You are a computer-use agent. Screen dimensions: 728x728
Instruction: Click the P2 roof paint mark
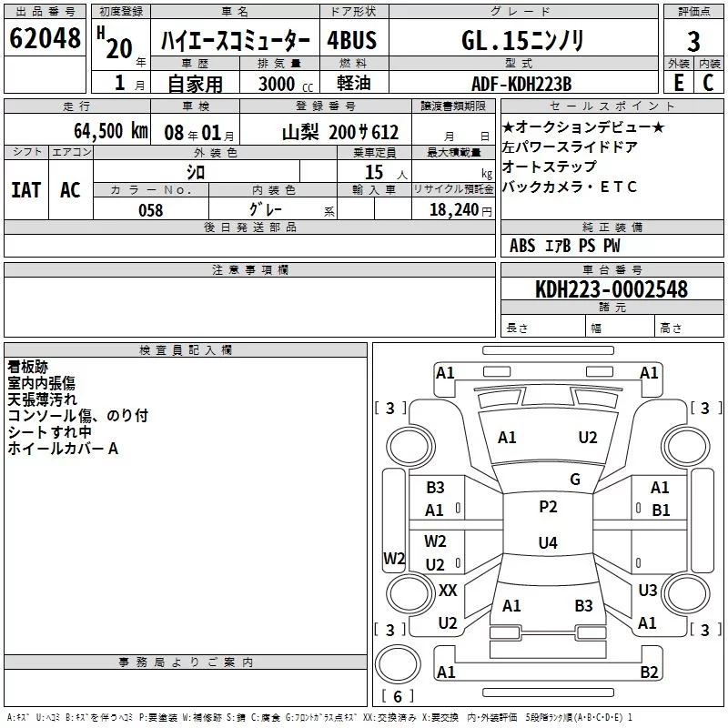pyautogui.click(x=548, y=507)
